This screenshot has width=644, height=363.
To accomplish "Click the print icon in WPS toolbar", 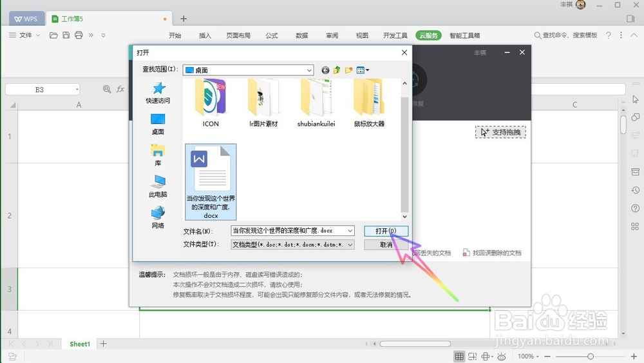I will (x=79, y=35).
